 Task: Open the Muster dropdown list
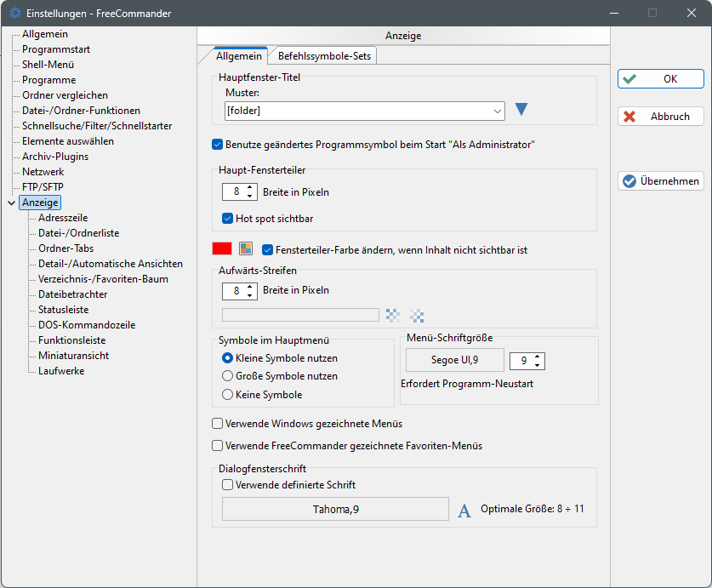(x=497, y=111)
